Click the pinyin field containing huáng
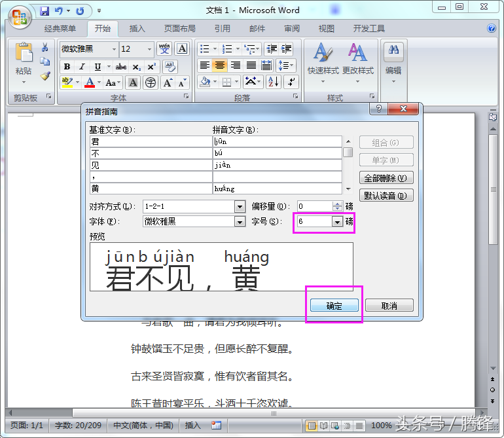This screenshot has height=438, width=504. [278, 189]
